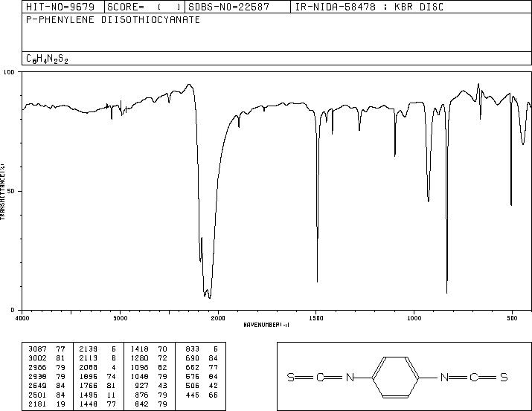Click the right sulfur atom in structure

click(x=504, y=377)
